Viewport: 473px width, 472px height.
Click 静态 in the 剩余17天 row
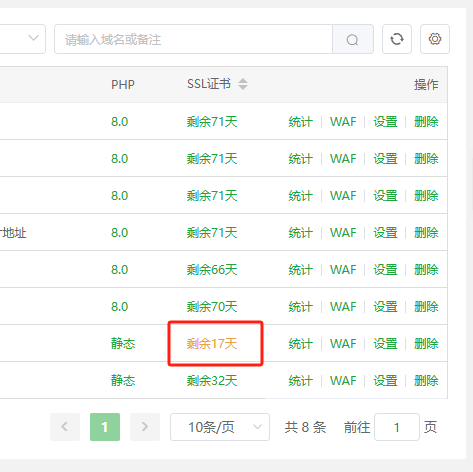[123, 343]
